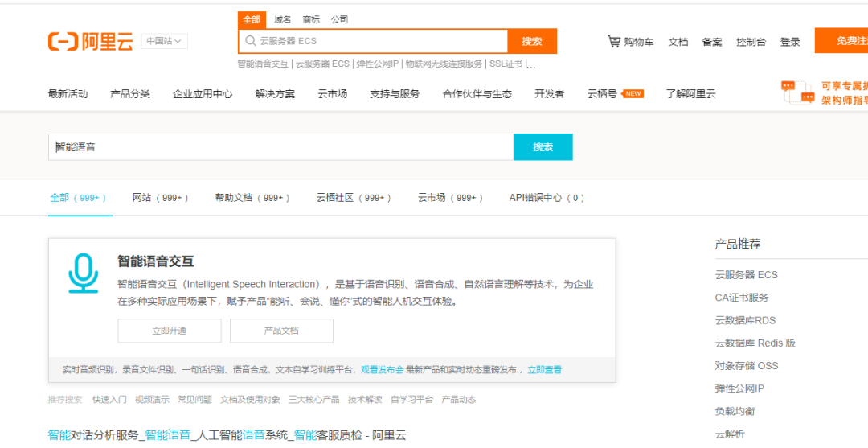Image resolution: width=868 pixels, height=448 pixels.
Task: Open the 负载均衡 recommendation
Action: tap(735, 412)
